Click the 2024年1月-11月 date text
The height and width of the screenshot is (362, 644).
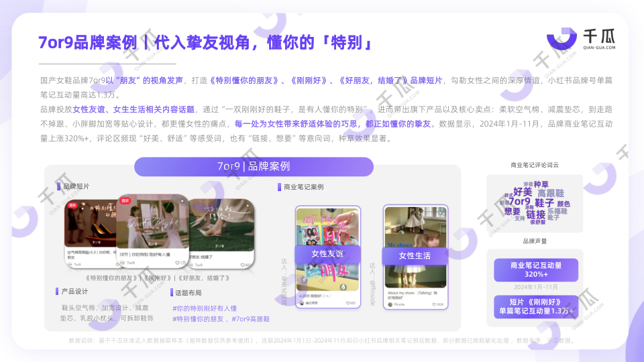click(535, 287)
